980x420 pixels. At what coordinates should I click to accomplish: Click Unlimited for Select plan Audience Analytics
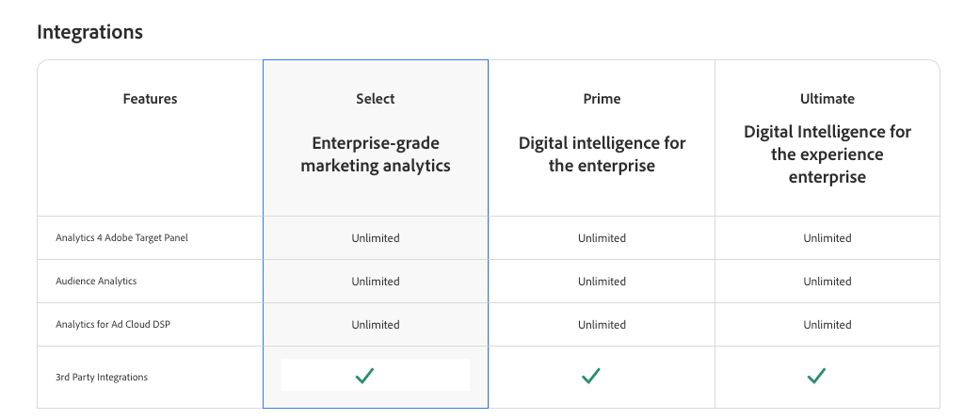(376, 282)
